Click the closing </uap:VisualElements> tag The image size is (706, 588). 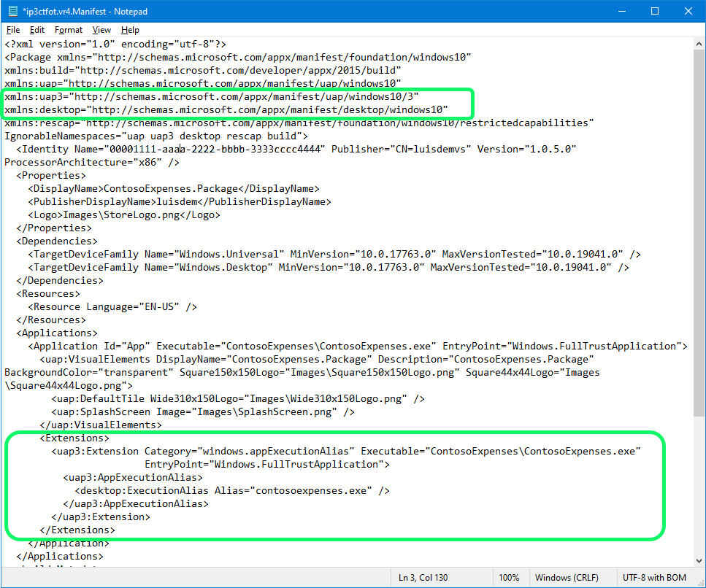coord(101,425)
